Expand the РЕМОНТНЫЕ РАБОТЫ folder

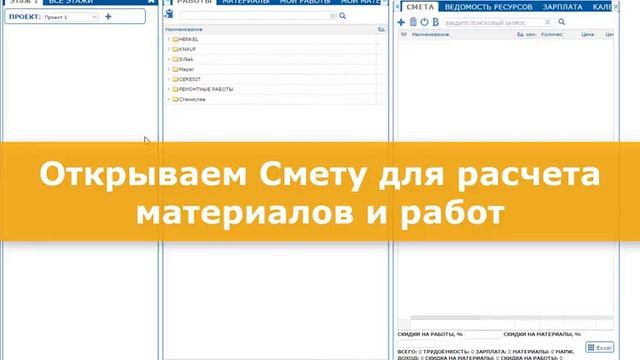169,89
